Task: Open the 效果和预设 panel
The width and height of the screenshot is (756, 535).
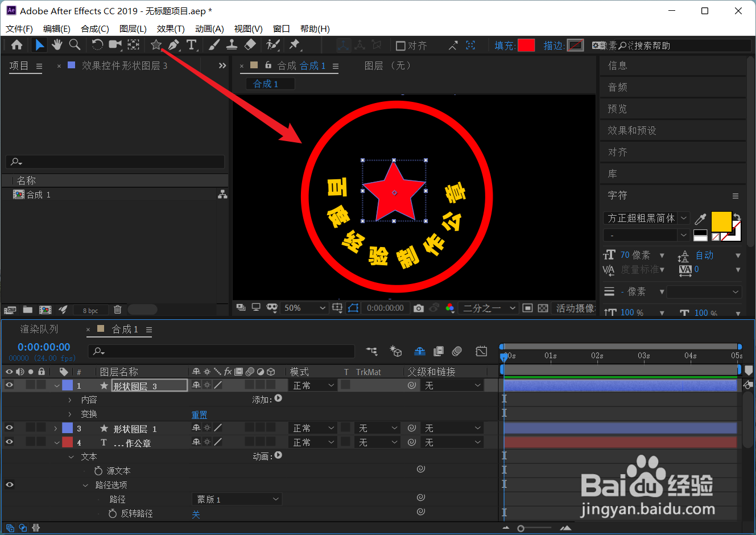Action: pyautogui.click(x=632, y=130)
